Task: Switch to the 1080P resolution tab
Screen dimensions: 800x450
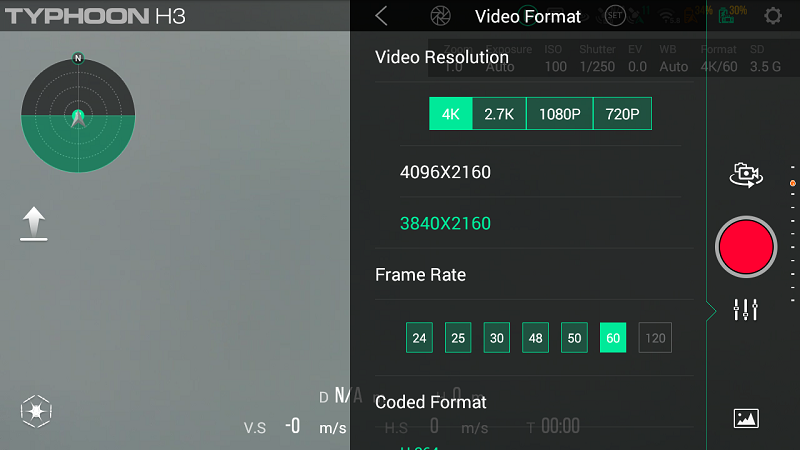Action: [560, 114]
